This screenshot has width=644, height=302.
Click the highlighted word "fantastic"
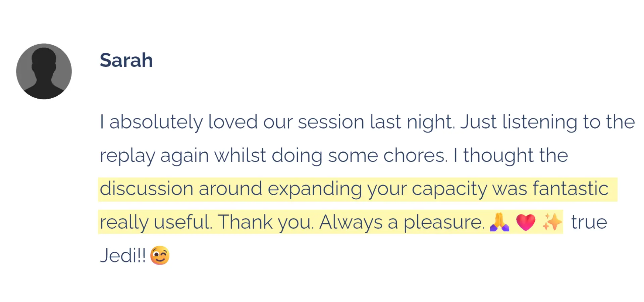[x=570, y=189]
